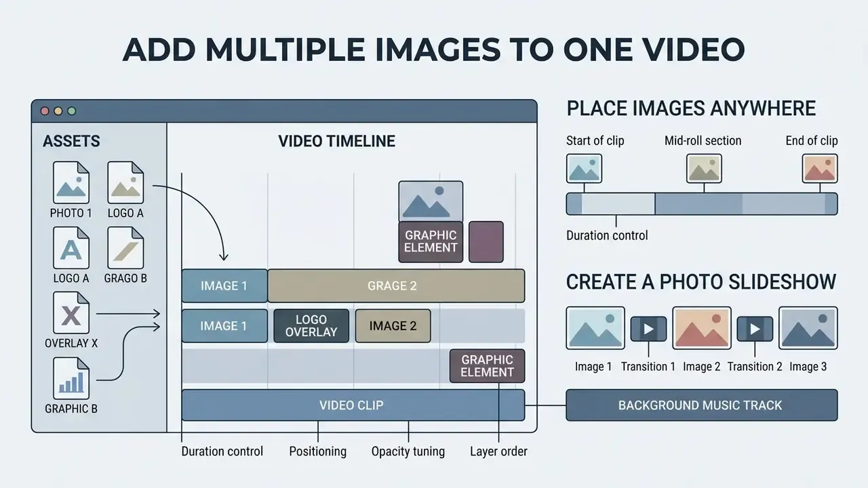868x488 pixels.
Task: Select the End of clip image marker
Action: click(x=820, y=168)
